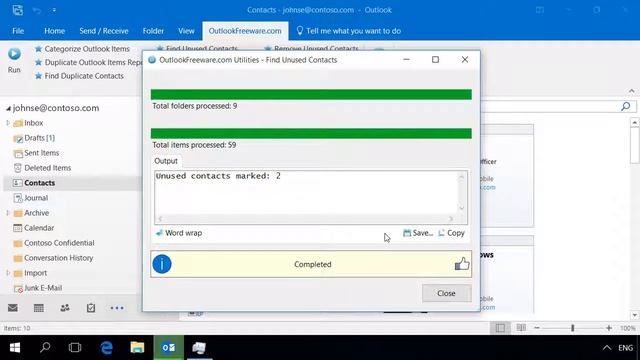Click the undo icon in title bar

tap(37, 10)
